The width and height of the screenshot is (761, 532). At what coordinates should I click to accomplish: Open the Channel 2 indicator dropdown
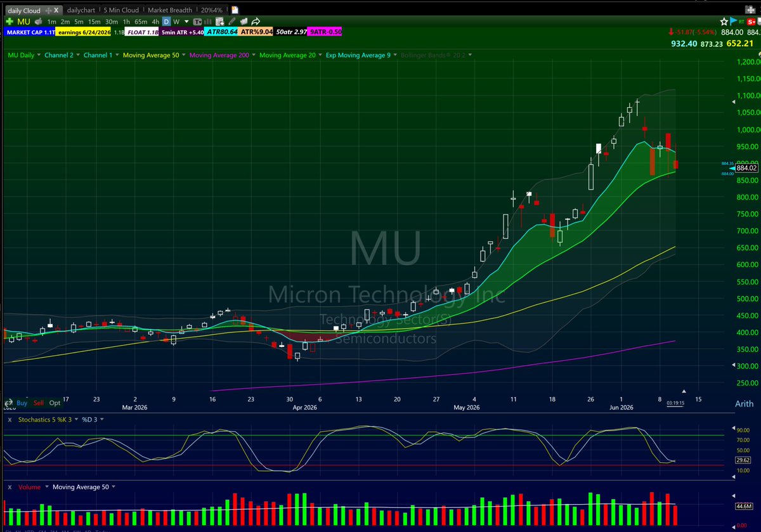(x=78, y=56)
